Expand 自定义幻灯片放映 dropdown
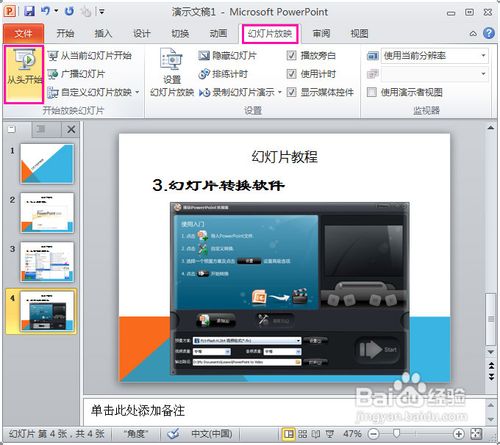Viewport: 500px width, 445px height. pyautogui.click(x=137, y=92)
